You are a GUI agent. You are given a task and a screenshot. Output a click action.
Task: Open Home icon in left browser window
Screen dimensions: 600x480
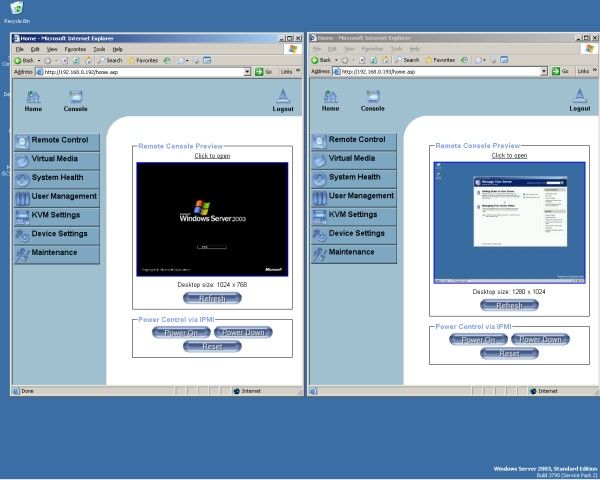(x=33, y=101)
